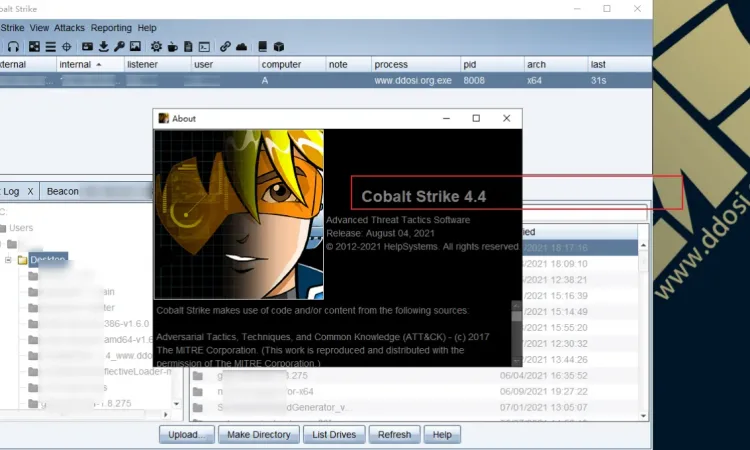Click pid value 8008
The width and height of the screenshot is (750, 450).
(x=474, y=81)
